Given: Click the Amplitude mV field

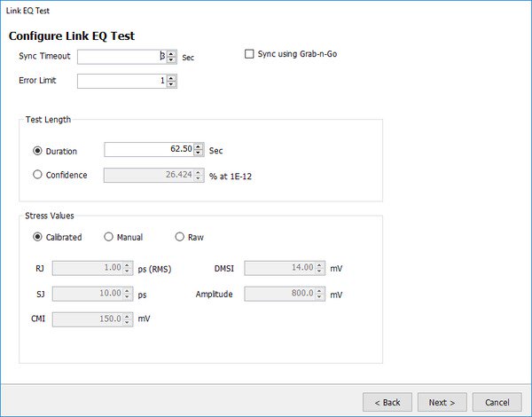Looking at the screenshot, I should tap(279, 293).
